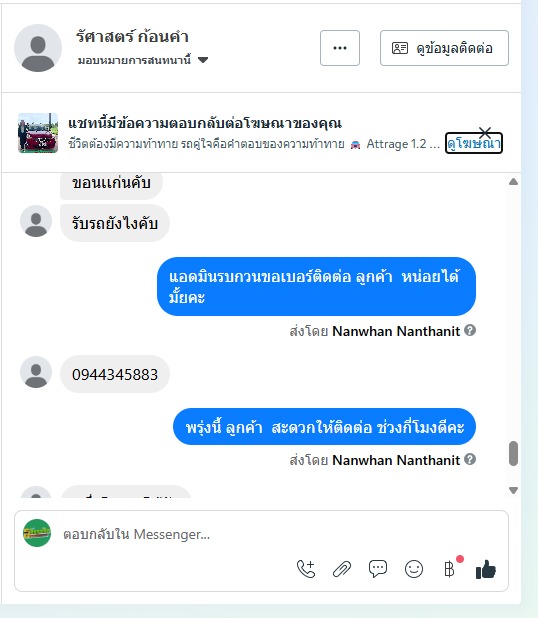Click help icon beside first Nanwhan Nanthanit

coord(470,330)
